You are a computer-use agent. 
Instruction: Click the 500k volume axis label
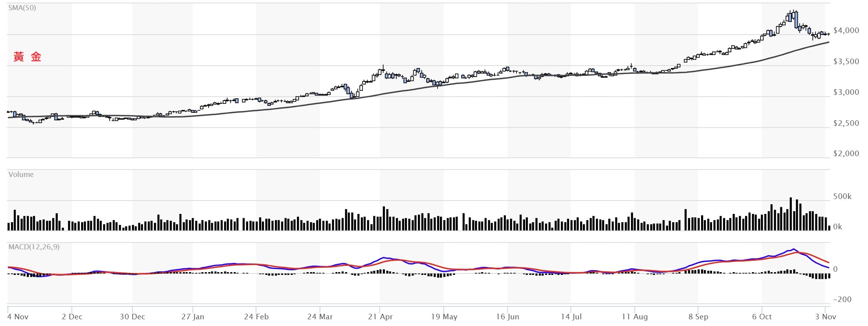pyautogui.click(x=842, y=197)
